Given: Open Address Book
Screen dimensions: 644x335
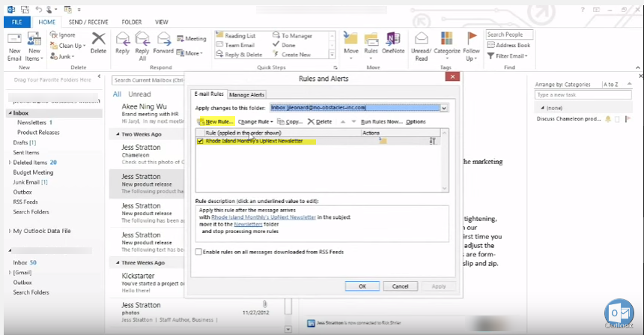Looking at the screenshot, I should [x=509, y=45].
